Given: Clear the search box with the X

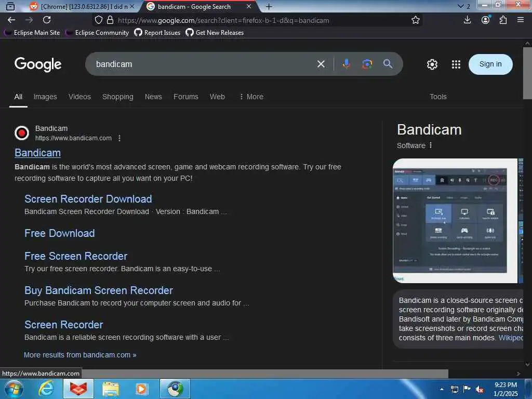Looking at the screenshot, I should [321, 64].
